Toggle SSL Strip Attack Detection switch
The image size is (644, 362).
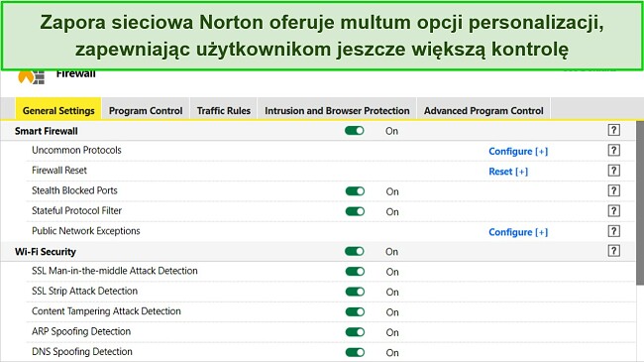click(x=355, y=292)
